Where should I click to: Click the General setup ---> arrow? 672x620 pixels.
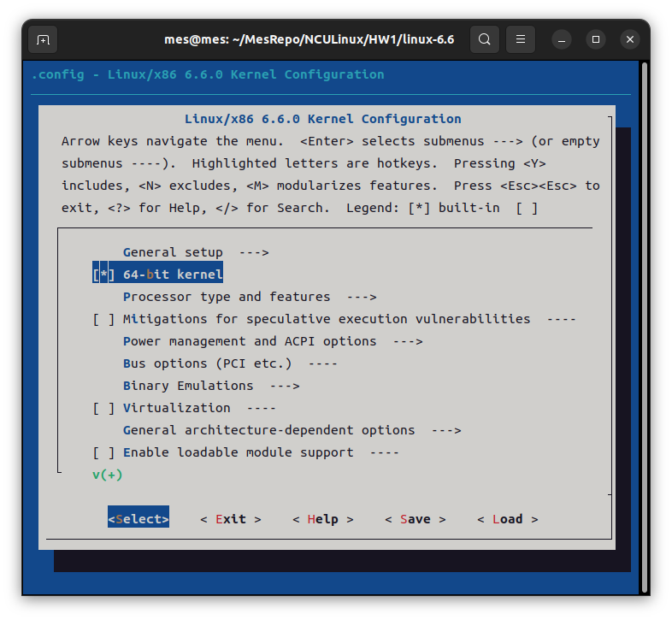pyautogui.click(x=254, y=252)
